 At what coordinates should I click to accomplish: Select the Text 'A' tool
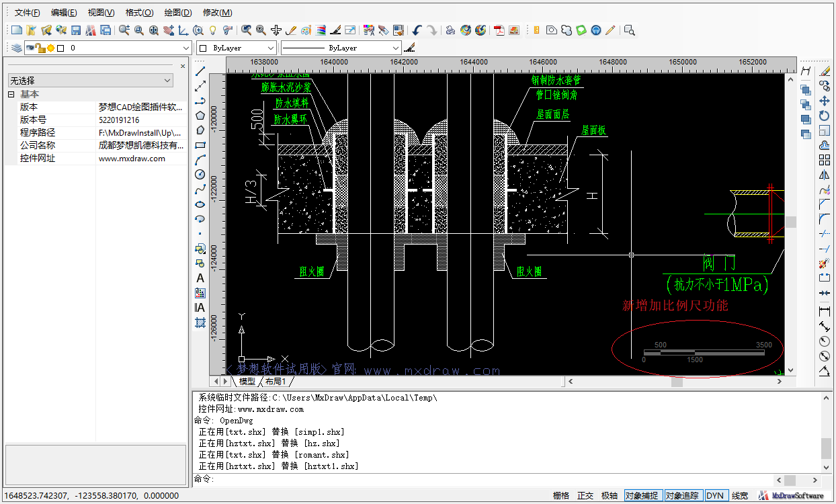(200, 278)
